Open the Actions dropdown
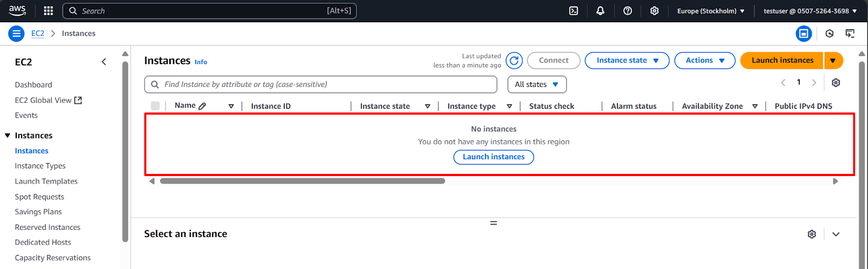Viewport: 868px width, 269px height. (705, 60)
